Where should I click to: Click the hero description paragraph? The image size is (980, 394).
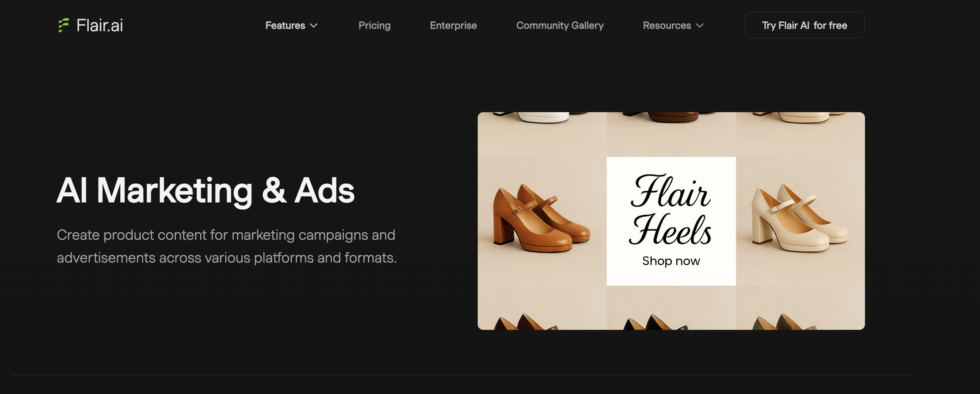point(226,246)
